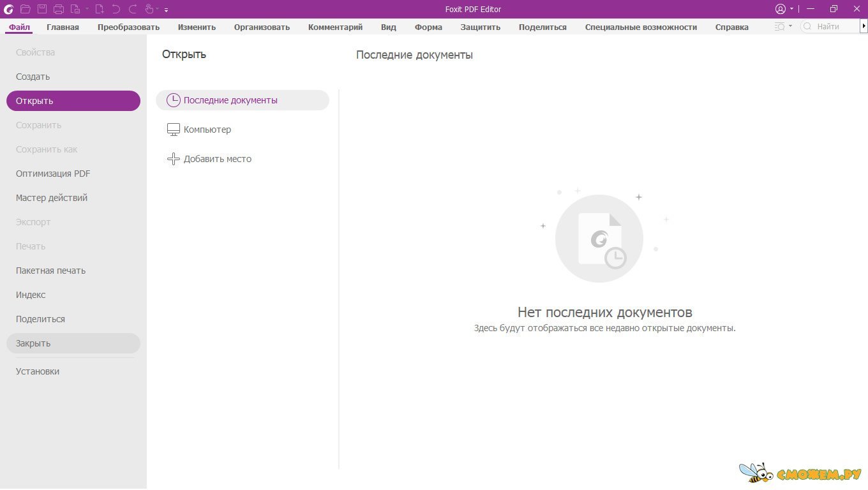868x490 pixels.
Task: Click the user account profile icon
Action: click(781, 9)
